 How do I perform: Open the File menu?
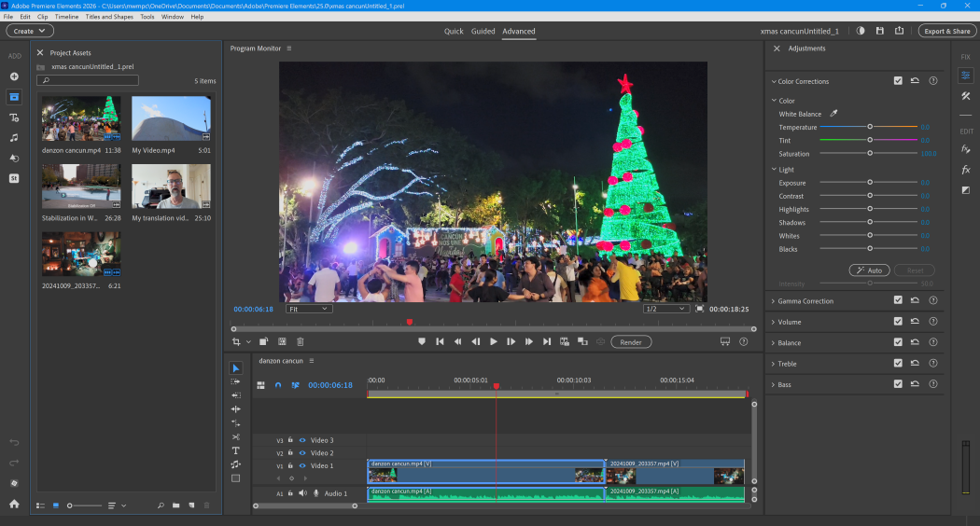click(x=8, y=17)
